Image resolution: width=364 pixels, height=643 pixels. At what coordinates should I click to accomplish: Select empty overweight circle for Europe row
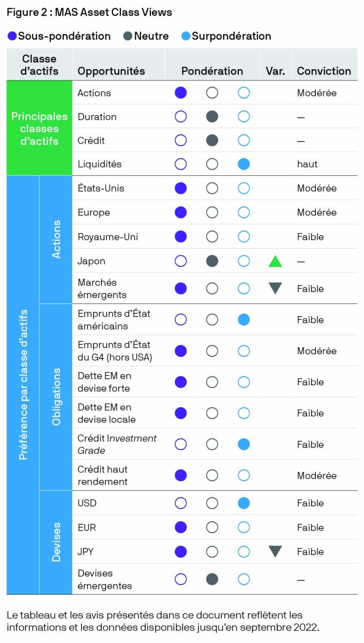coord(244,212)
